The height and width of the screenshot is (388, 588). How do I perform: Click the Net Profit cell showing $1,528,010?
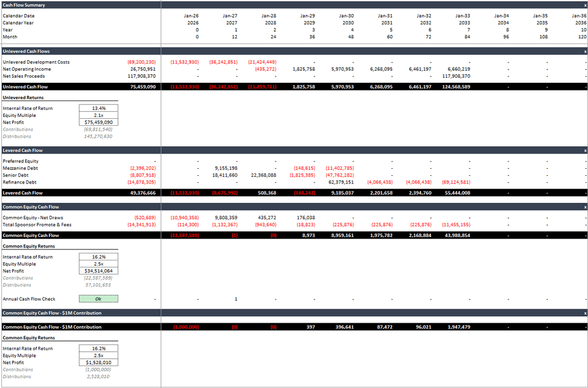[x=99, y=363]
